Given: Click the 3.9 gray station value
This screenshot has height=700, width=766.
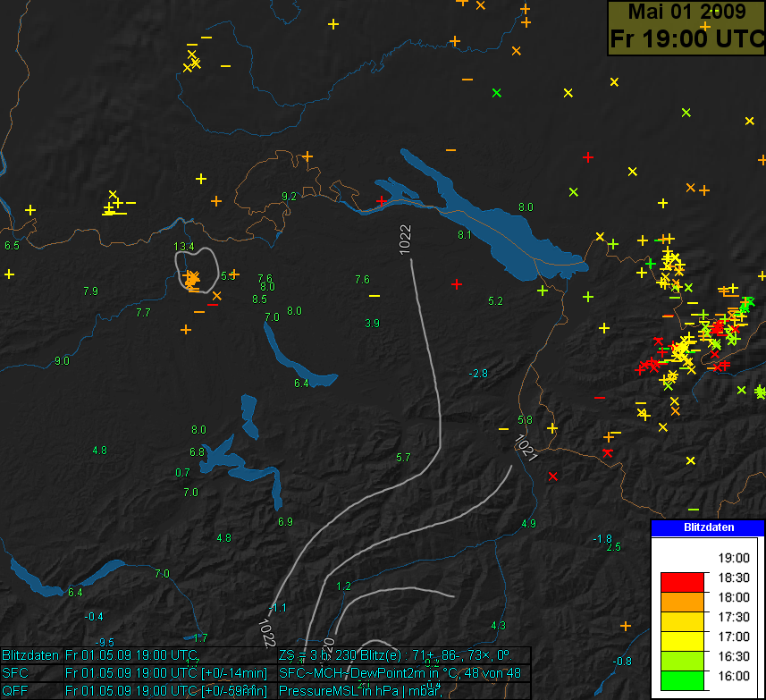Looking at the screenshot, I should point(373,323).
